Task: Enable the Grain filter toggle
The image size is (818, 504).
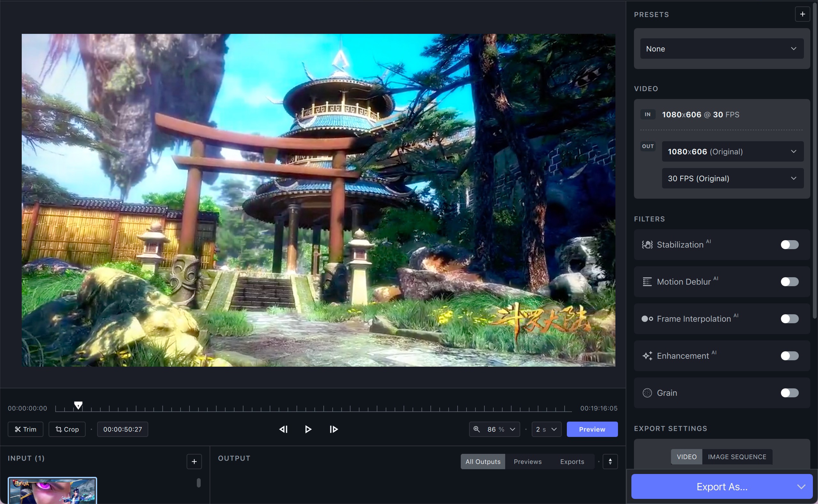Action: pyautogui.click(x=789, y=393)
